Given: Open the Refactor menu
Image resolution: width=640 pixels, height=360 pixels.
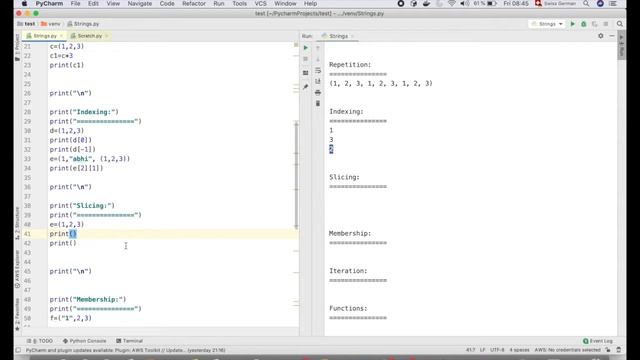Looking at the screenshot, I should coord(194,4).
